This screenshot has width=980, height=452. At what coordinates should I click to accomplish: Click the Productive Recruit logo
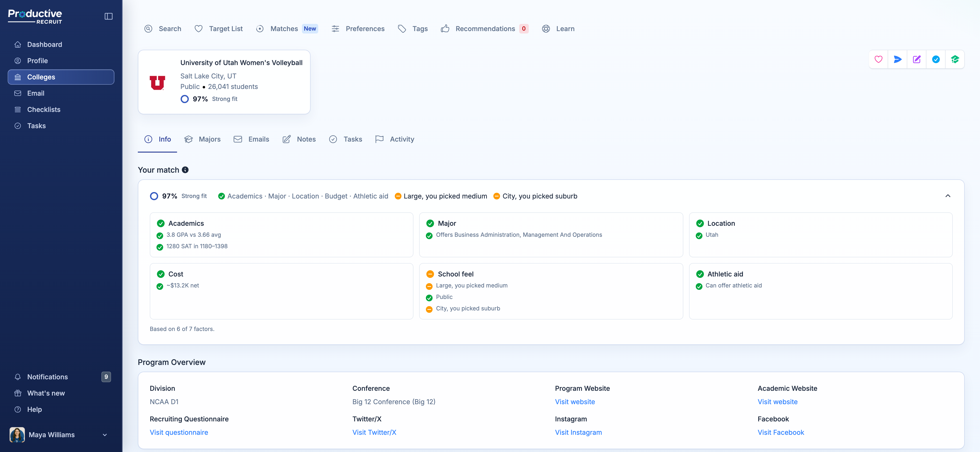pos(35,16)
